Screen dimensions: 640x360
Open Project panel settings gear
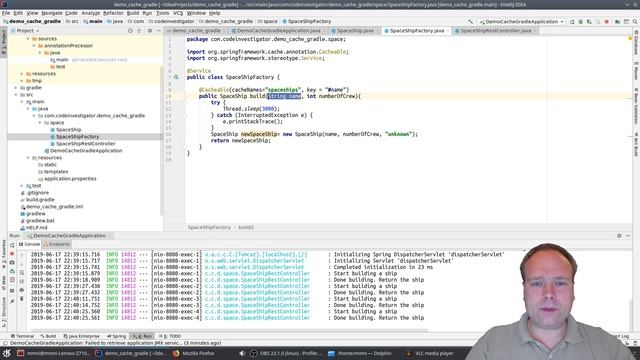pos(150,31)
